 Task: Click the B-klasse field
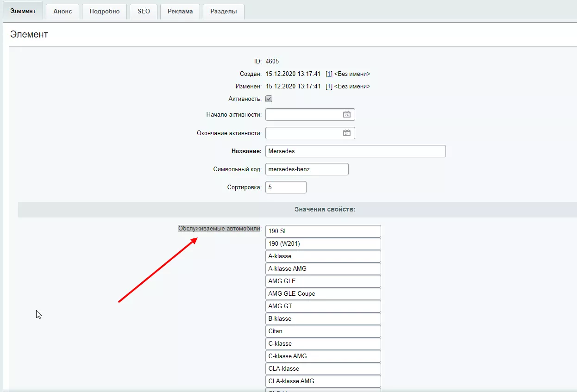pyautogui.click(x=323, y=318)
